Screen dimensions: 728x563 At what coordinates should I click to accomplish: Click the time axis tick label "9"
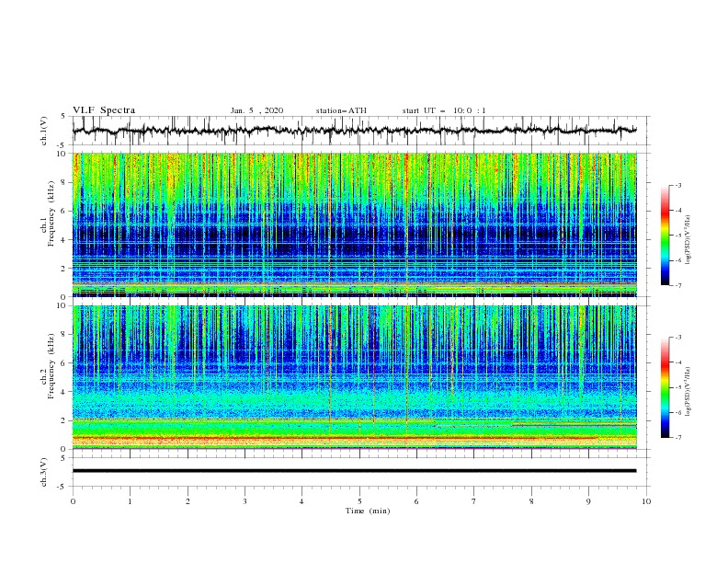tap(588, 501)
